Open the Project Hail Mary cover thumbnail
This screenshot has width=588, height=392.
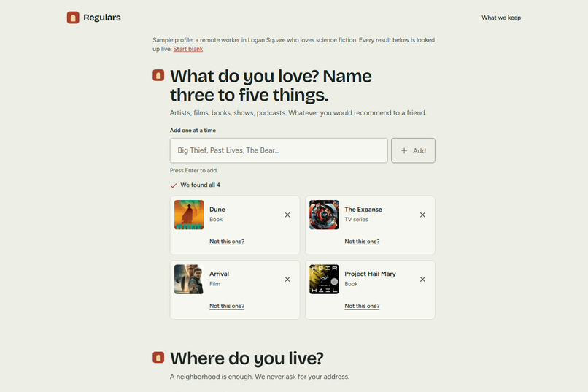(x=324, y=279)
